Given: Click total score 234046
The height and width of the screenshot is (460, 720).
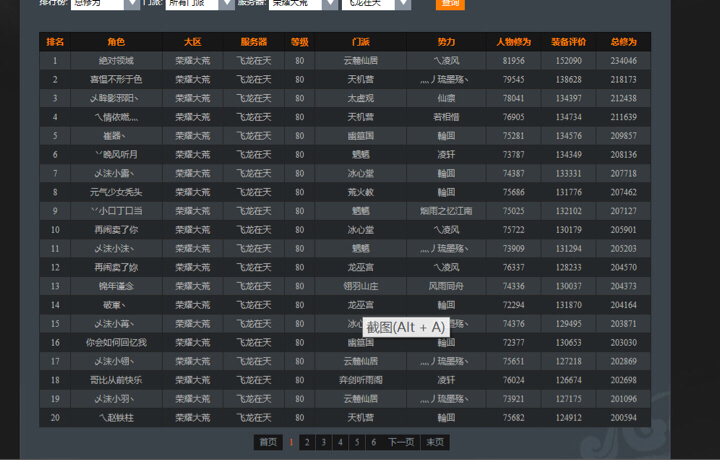Looking at the screenshot, I should pos(624,61).
